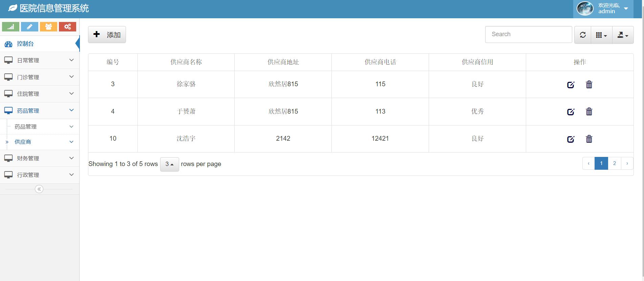644x281 pixels.
Task: Click the 添加 add button
Action: [107, 34]
